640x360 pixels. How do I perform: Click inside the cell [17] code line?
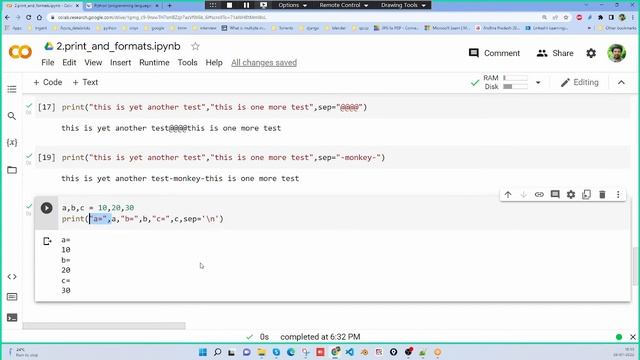point(214,107)
